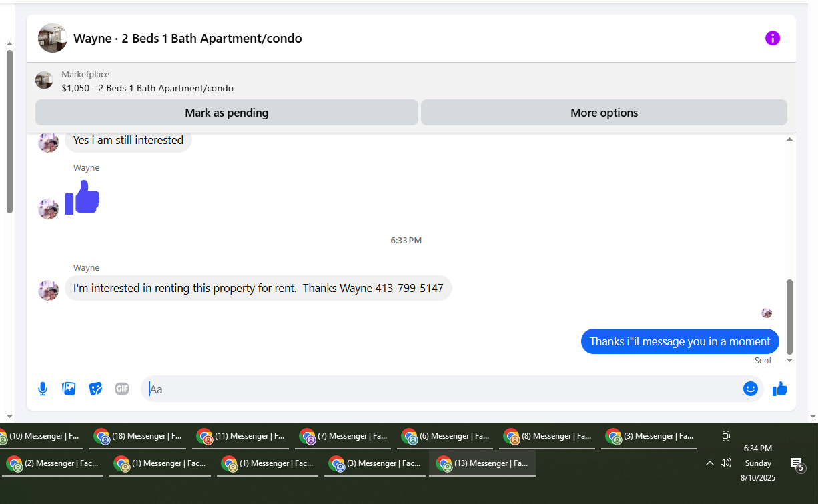Image resolution: width=818 pixels, height=504 pixels.
Task: Switch to '(8) Messenger' taskbar window
Action: 548,437
